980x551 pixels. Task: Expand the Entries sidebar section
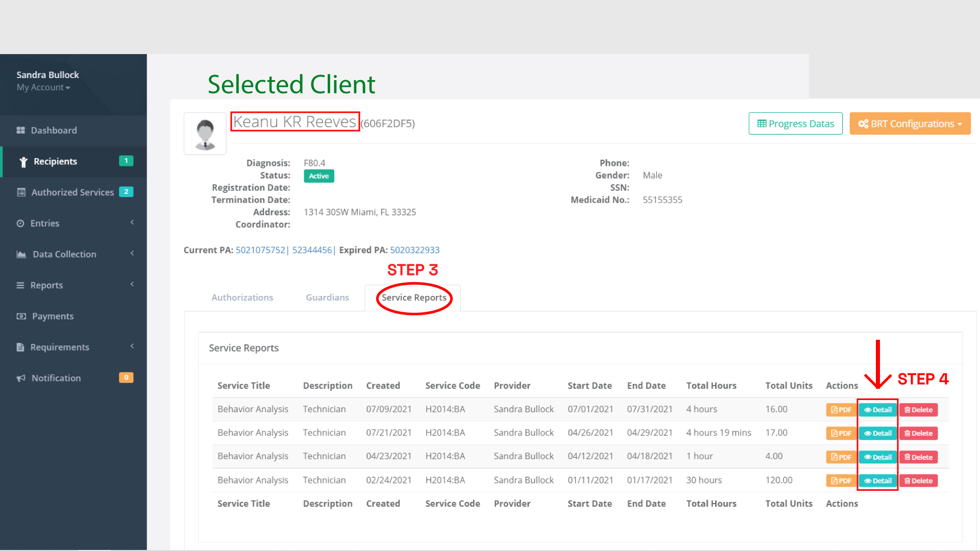tap(45, 223)
